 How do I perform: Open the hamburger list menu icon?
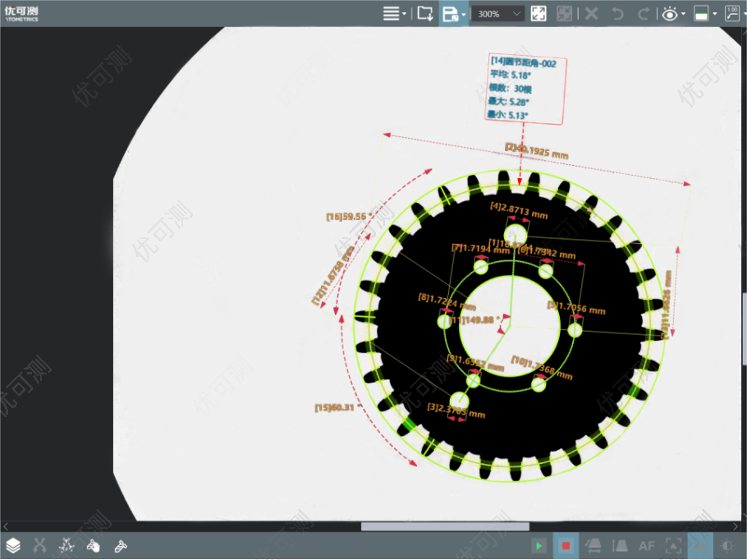click(x=391, y=14)
